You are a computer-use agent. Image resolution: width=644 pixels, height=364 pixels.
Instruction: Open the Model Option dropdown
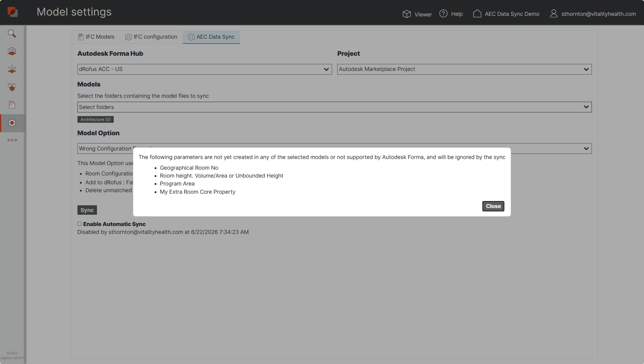[x=335, y=149]
